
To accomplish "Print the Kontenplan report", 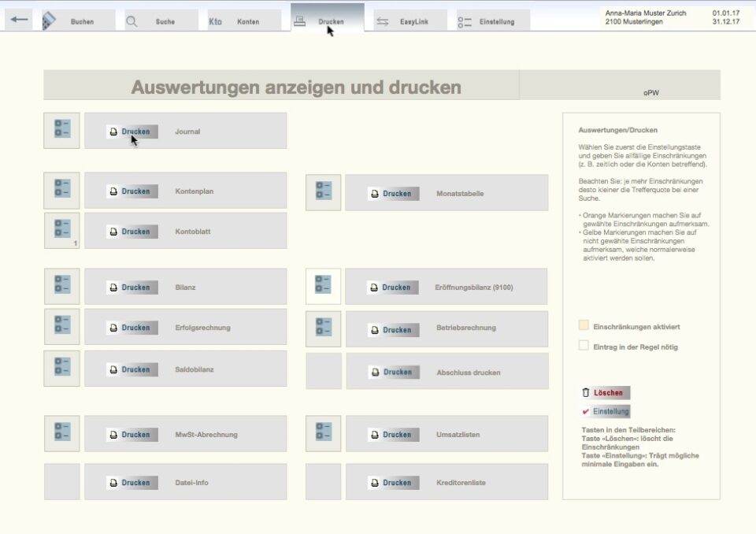I will [132, 191].
